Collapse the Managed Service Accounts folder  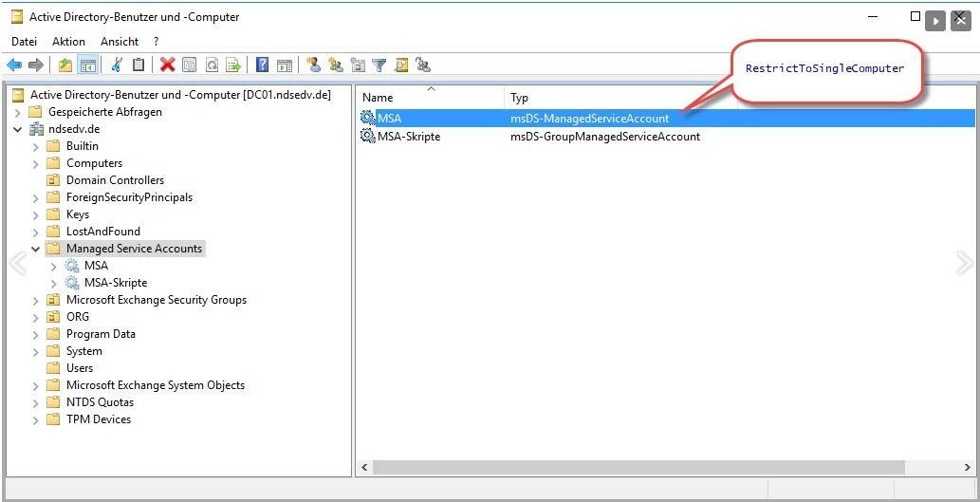point(36,249)
